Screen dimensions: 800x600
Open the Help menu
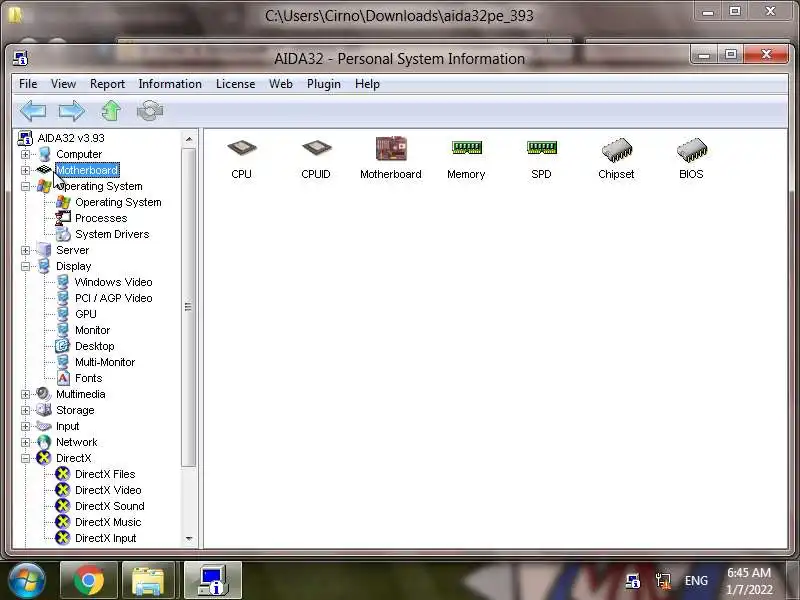(367, 84)
